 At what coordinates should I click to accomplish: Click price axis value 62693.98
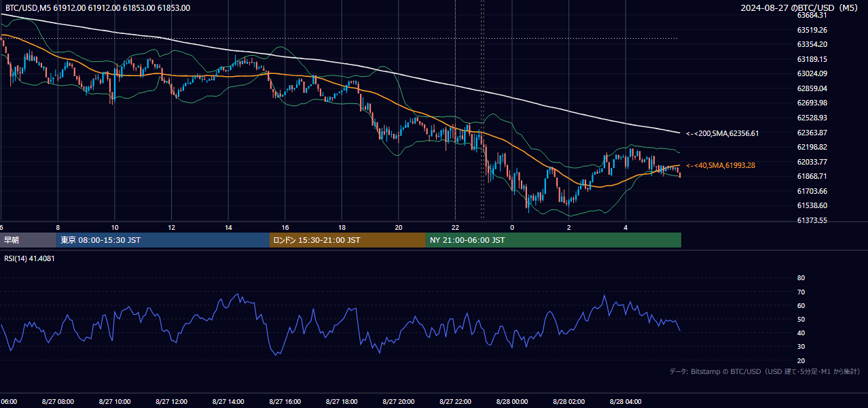(812, 103)
